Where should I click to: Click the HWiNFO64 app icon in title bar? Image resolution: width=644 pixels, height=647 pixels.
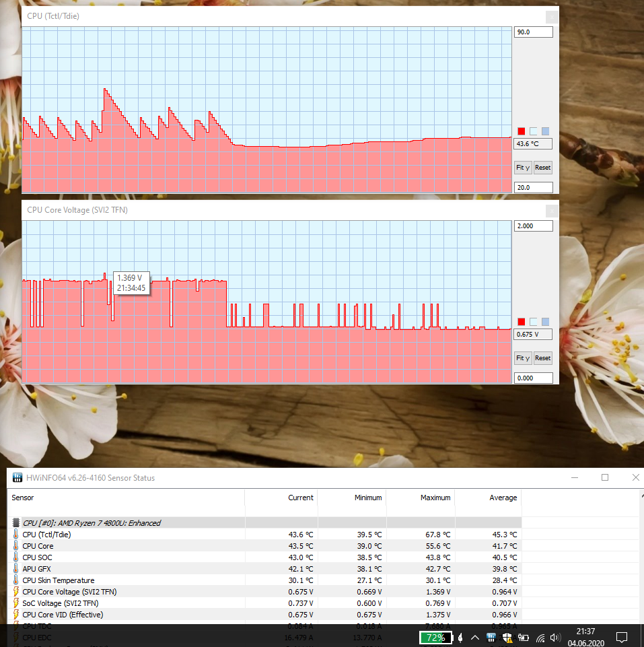point(17,478)
